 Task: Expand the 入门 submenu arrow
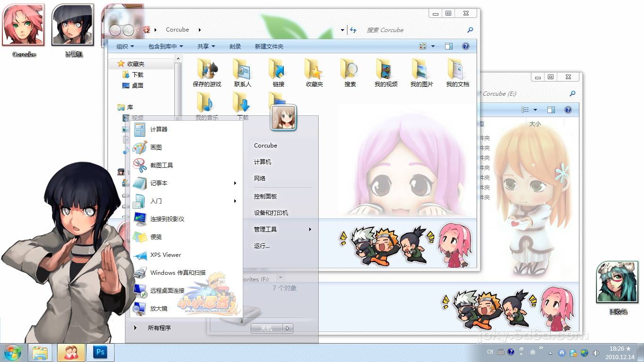[x=235, y=201]
